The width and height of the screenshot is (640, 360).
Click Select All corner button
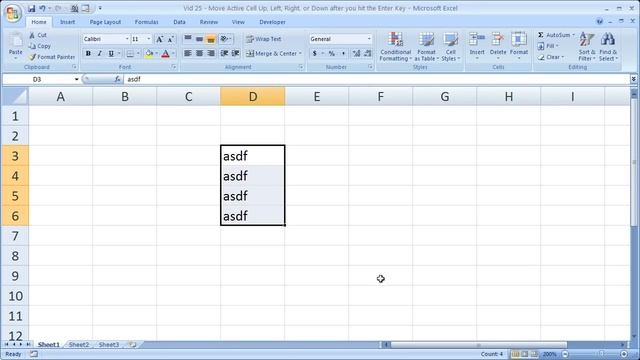click(x=15, y=97)
